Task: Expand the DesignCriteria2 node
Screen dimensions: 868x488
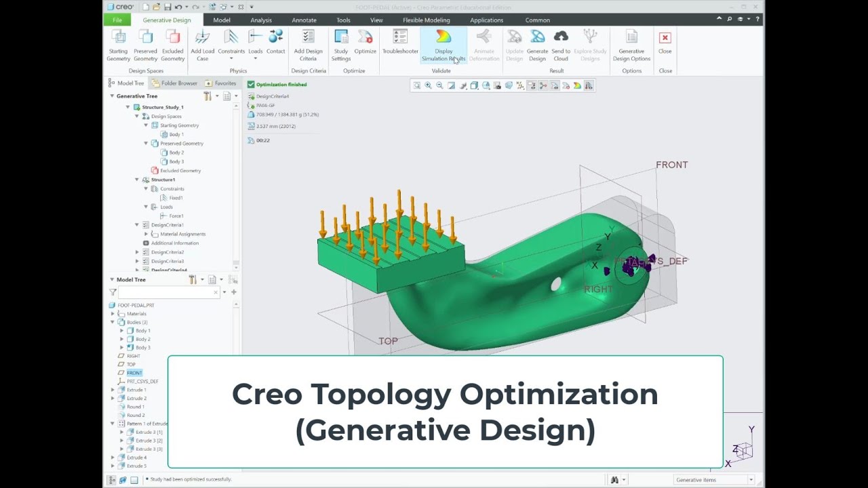Action: tap(136, 252)
